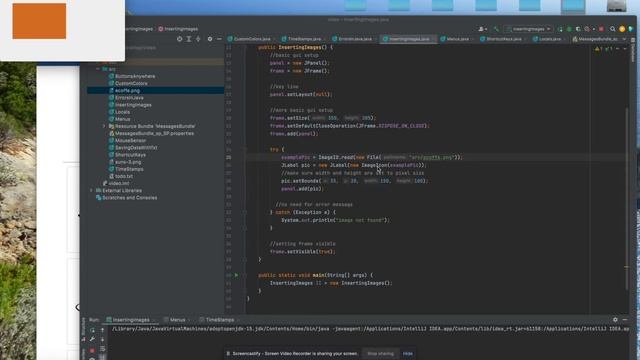Open Search Everywhere magnifier icon

[613, 29]
